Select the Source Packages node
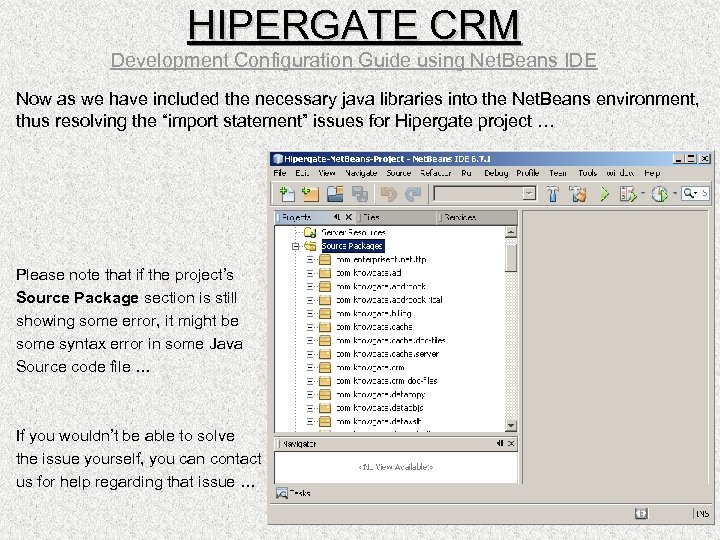 coord(352,246)
